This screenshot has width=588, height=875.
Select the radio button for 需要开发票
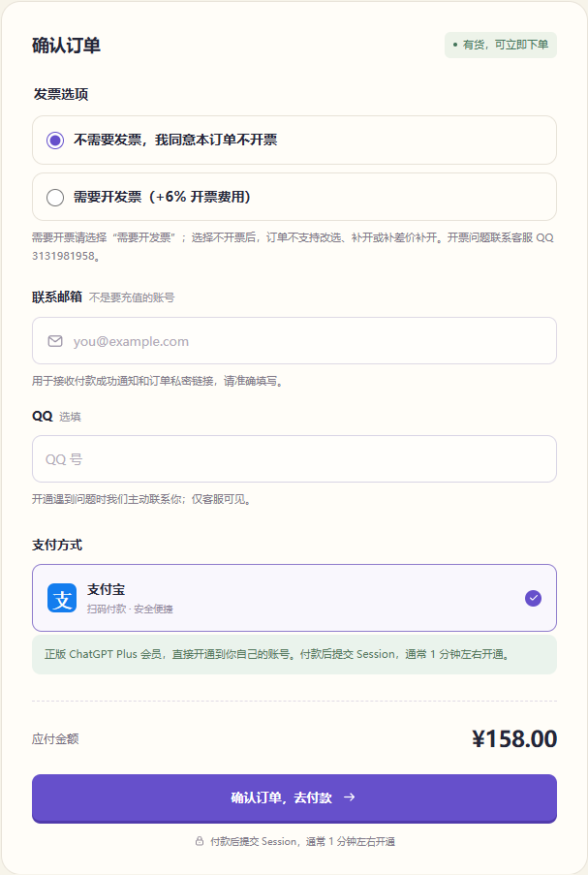54,198
